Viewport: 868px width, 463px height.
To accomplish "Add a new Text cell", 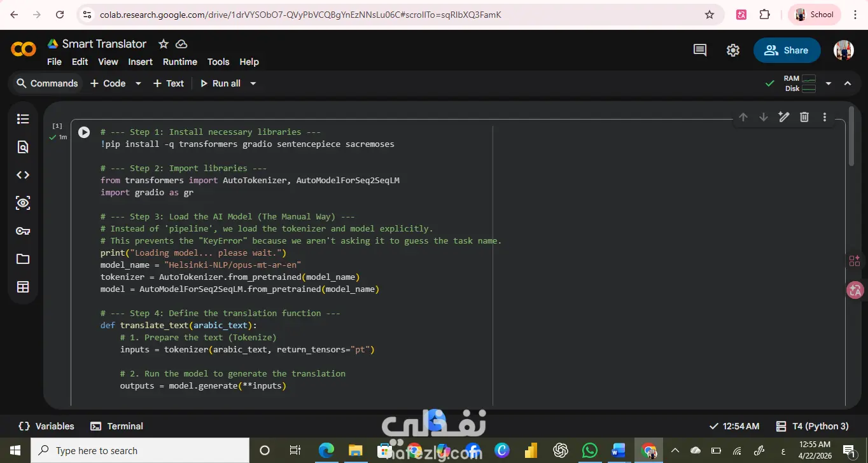I will (x=169, y=83).
